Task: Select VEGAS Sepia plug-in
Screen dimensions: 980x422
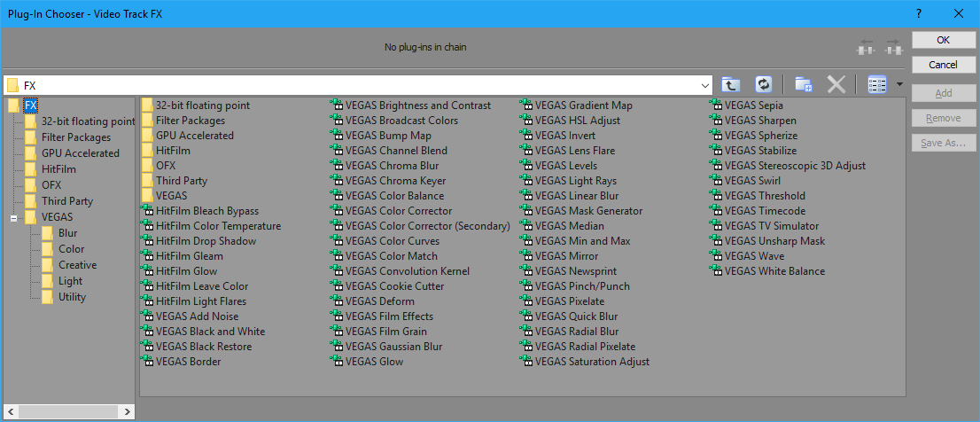Action: point(747,105)
